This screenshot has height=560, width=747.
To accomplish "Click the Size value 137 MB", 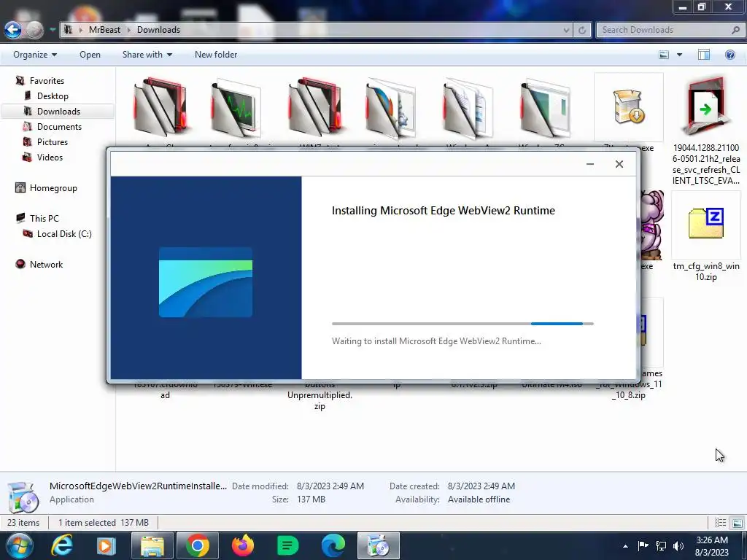I will tap(311, 499).
